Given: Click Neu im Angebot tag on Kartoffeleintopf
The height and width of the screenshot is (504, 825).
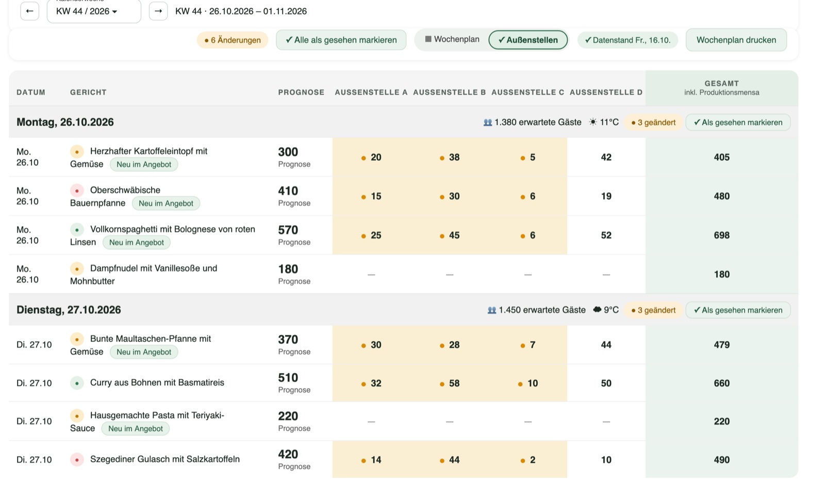Looking at the screenshot, I should [144, 164].
